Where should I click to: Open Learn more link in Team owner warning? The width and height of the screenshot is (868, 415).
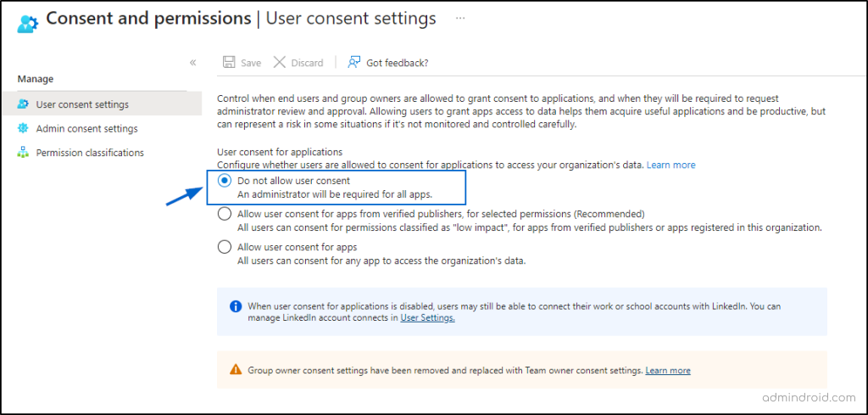pyautogui.click(x=668, y=370)
